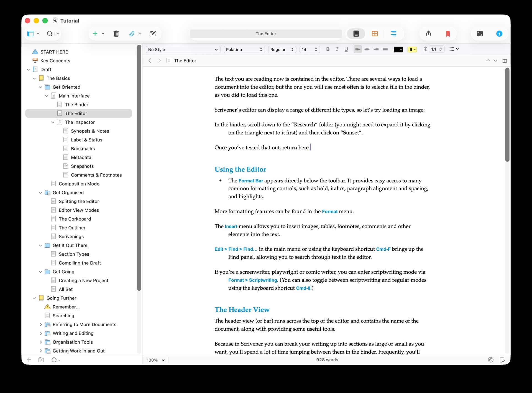Viewport: 532px width, 393px height.
Task: Click the Insert link in the text
Action: (x=231, y=226)
